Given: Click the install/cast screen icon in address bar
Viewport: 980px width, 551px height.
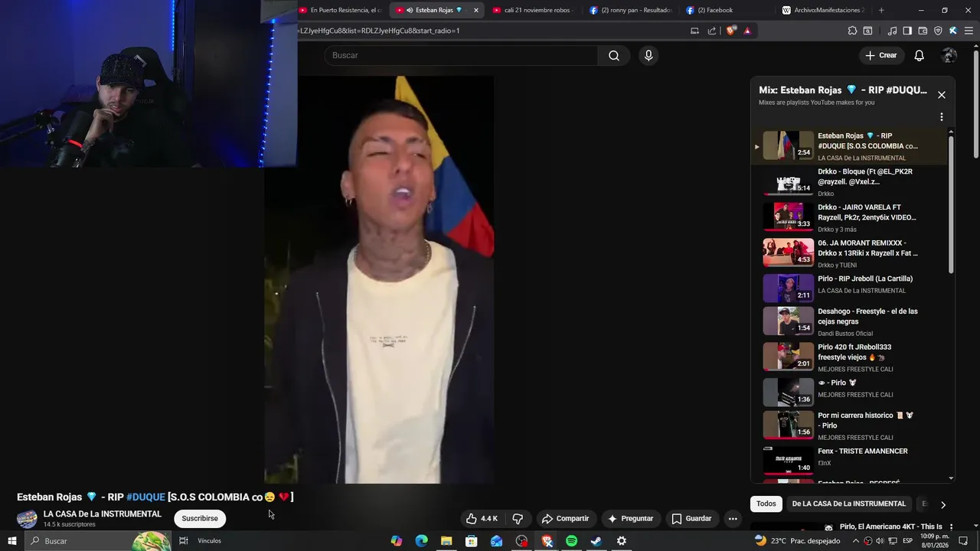Looking at the screenshot, I should click(694, 31).
